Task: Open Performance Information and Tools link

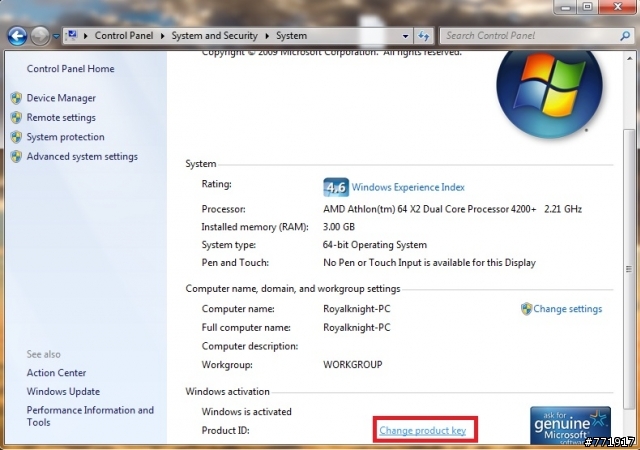Action: [90, 416]
